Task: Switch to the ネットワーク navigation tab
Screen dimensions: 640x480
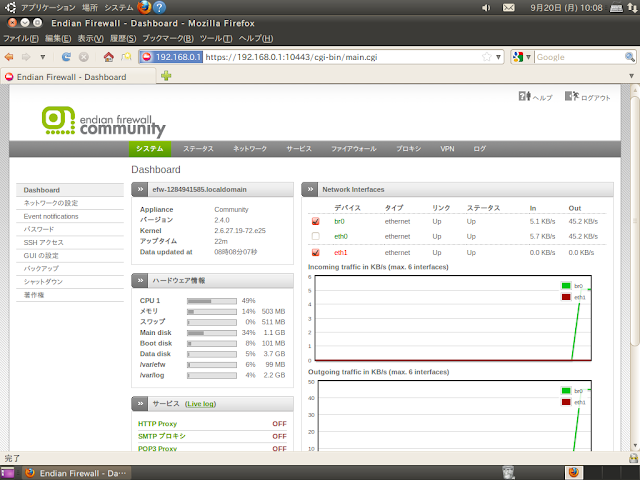Action: [x=250, y=149]
